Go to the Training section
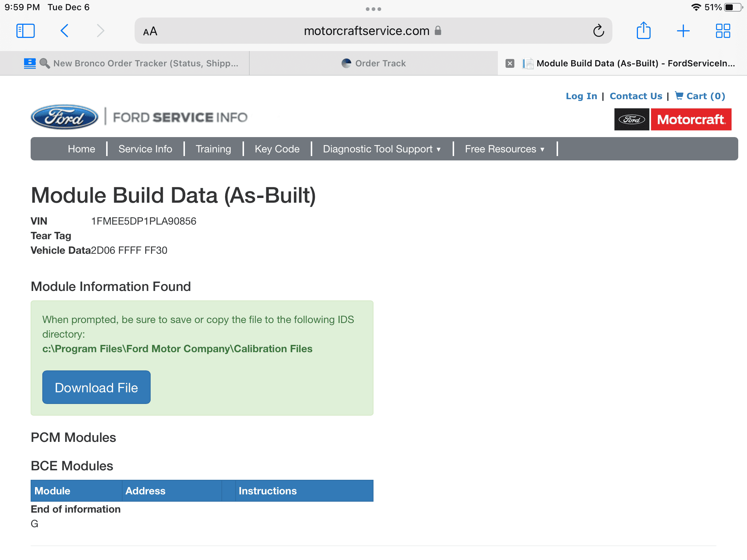 coord(213,149)
